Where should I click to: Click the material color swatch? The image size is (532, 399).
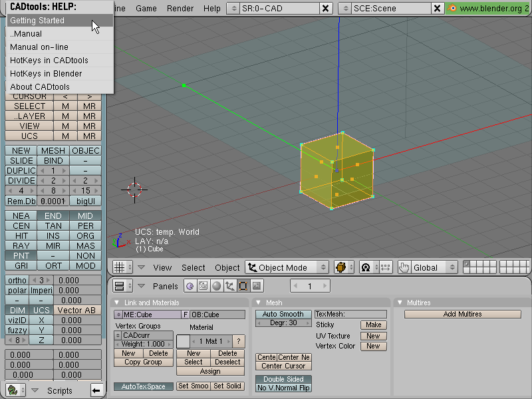click(183, 341)
